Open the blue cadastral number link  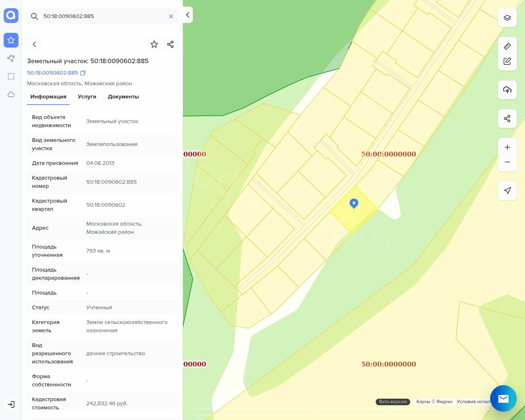[52, 73]
